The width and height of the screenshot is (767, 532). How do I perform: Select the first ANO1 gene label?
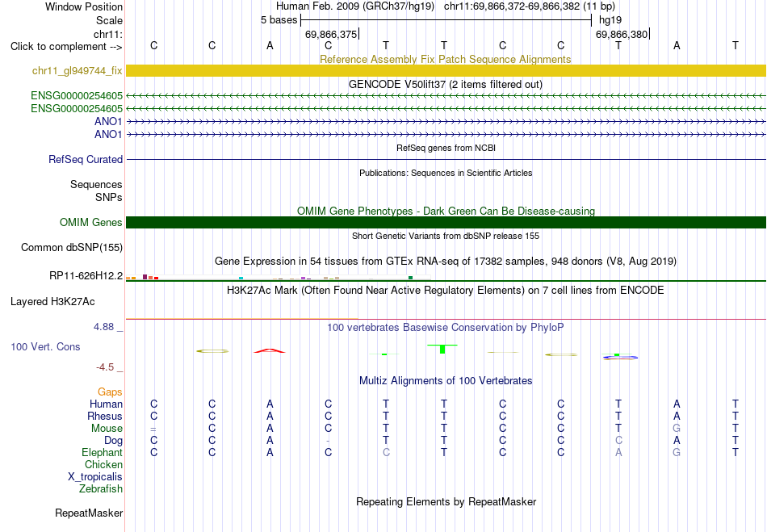click(108, 121)
